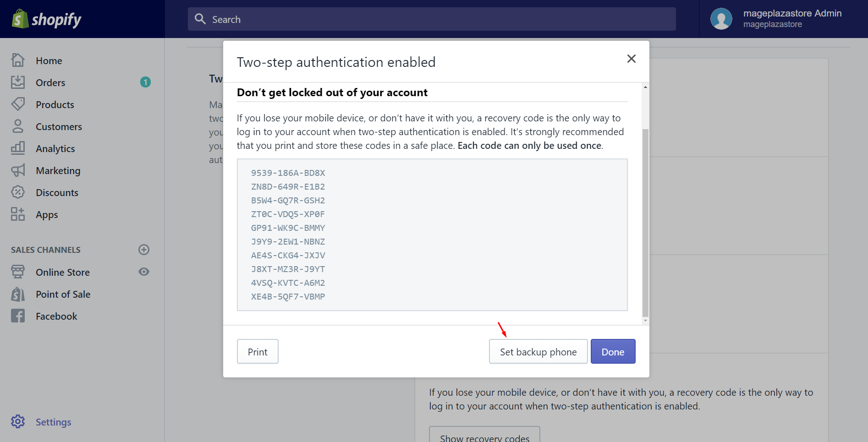
Task: Close the two-step authentication dialog
Action: [631, 59]
